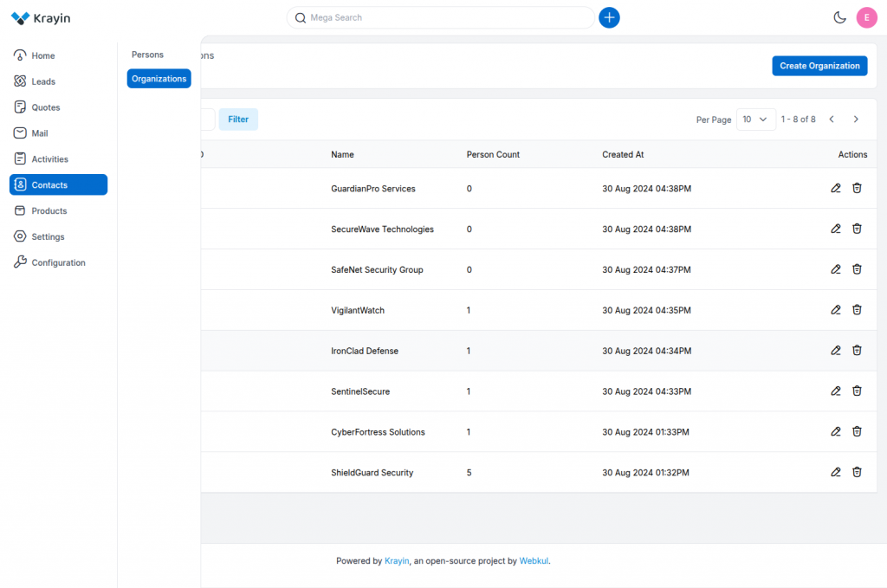Click the GuardianPro Services name cell
Image resolution: width=887 pixels, height=588 pixels.
(x=372, y=188)
